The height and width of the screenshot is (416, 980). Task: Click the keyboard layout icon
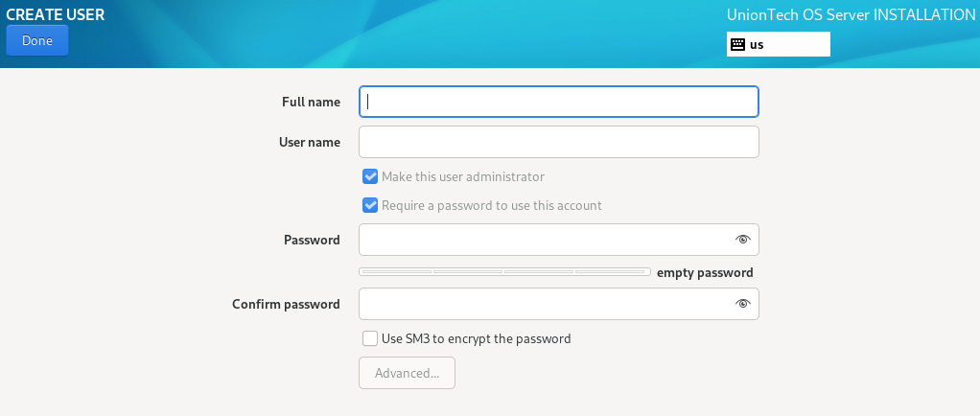(737, 44)
